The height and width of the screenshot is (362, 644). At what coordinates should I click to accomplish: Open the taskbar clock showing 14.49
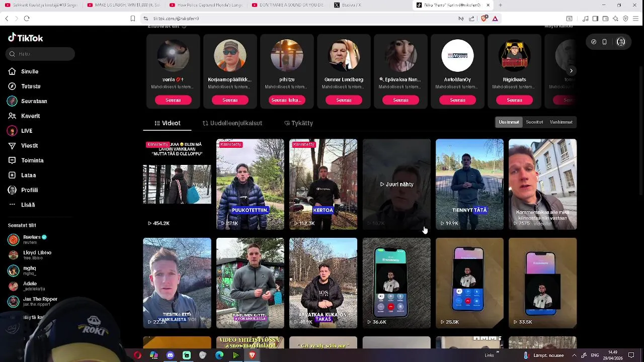tap(613, 355)
